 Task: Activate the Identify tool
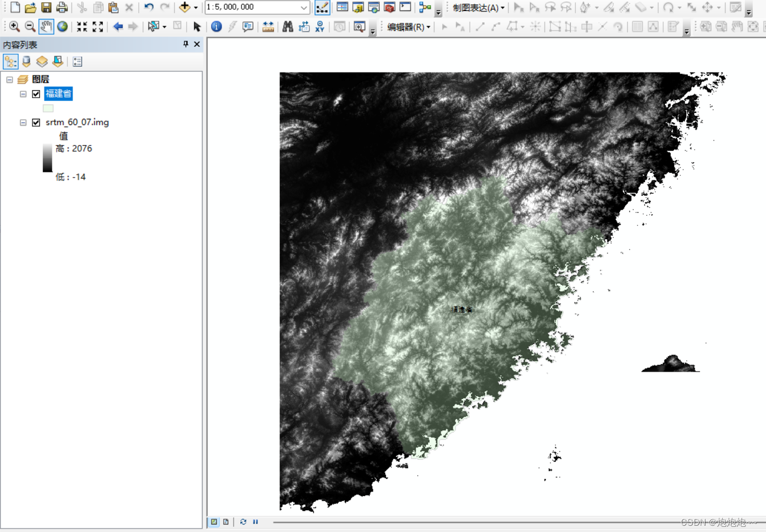click(216, 26)
